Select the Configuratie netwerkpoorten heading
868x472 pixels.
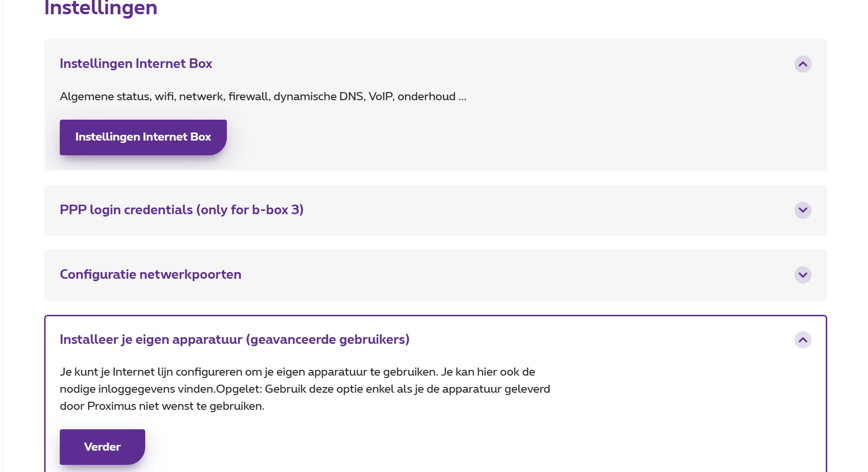pyautogui.click(x=150, y=274)
